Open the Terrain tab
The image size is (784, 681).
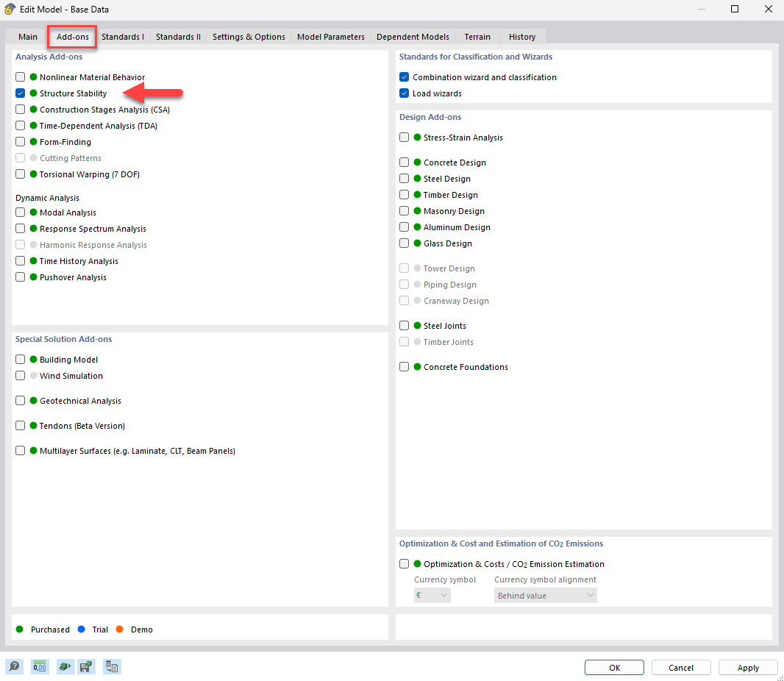point(477,37)
